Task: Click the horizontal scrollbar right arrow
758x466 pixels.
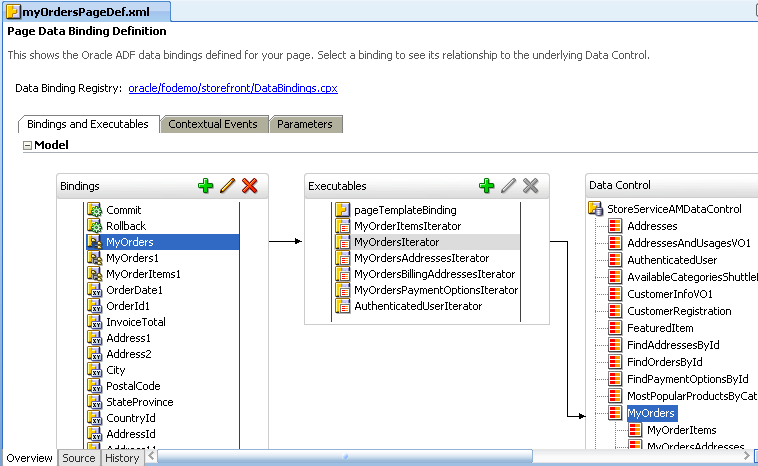Action: pyautogui.click(x=747, y=455)
